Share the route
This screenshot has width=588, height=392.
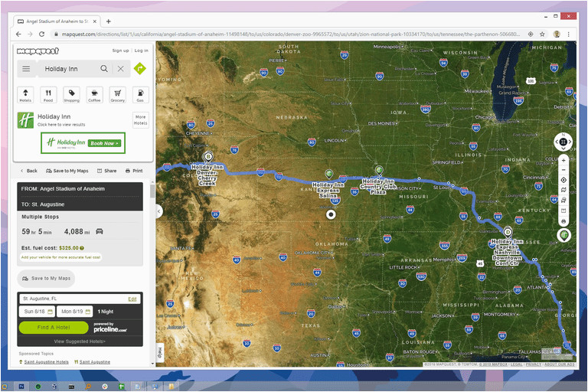107,171
